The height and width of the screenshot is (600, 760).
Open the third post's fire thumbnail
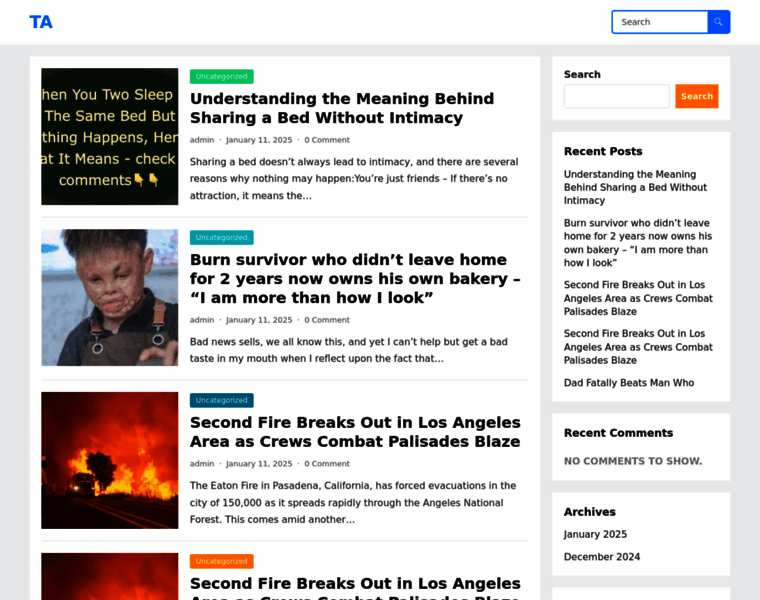click(110, 460)
